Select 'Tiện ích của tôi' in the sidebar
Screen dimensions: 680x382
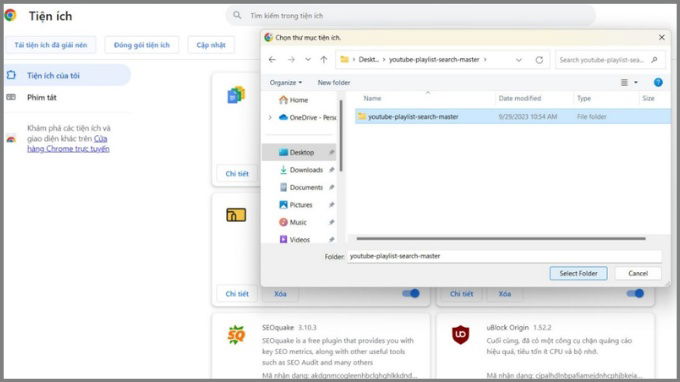[x=67, y=75]
